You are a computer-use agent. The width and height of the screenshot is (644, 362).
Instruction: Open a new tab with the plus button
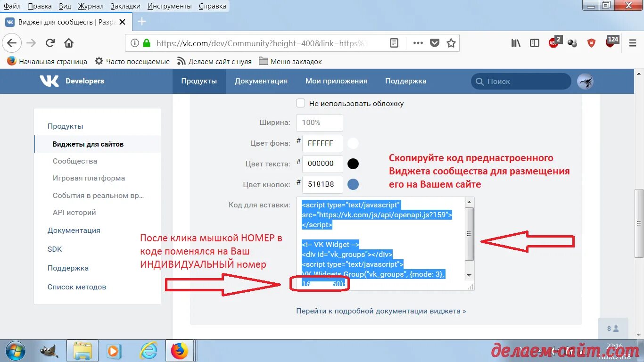click(141, 22)
